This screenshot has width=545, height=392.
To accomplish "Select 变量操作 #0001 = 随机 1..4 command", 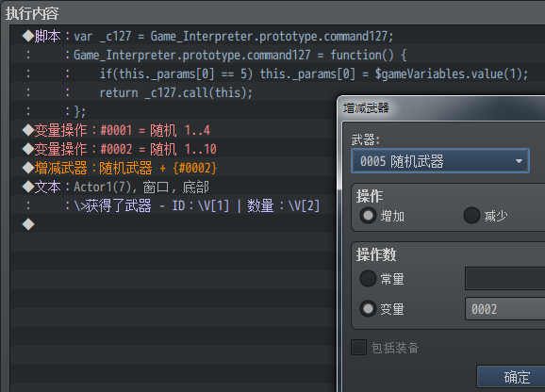I will (173, 130).
